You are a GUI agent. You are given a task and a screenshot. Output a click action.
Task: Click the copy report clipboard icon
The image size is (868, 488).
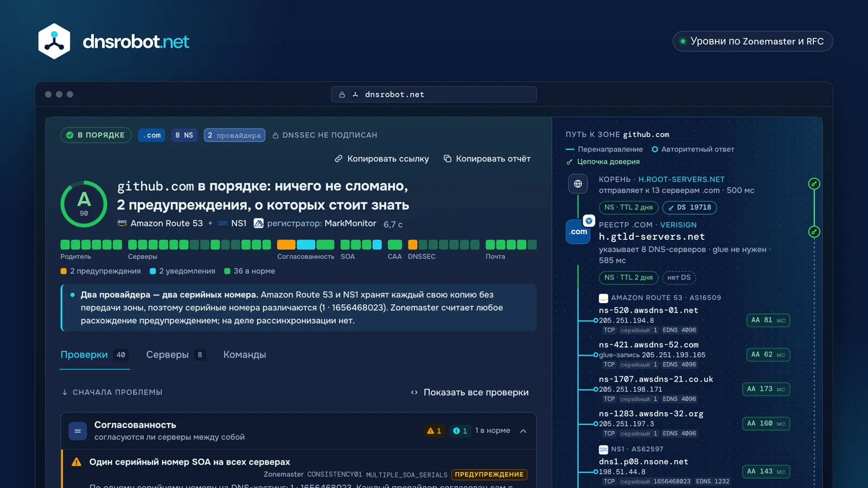pos(448,159)
